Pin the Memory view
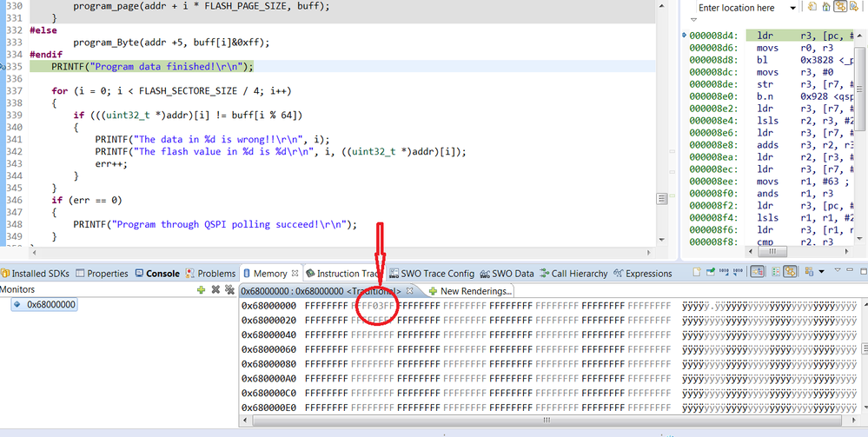 pyautogui.click(x=710, y=272)
